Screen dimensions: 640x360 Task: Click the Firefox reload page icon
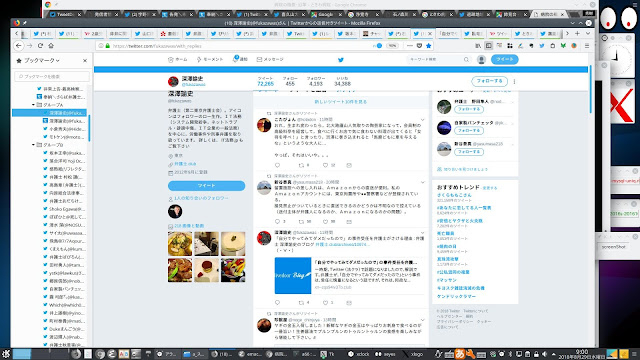pyautogui.click(x=40, y=46)
